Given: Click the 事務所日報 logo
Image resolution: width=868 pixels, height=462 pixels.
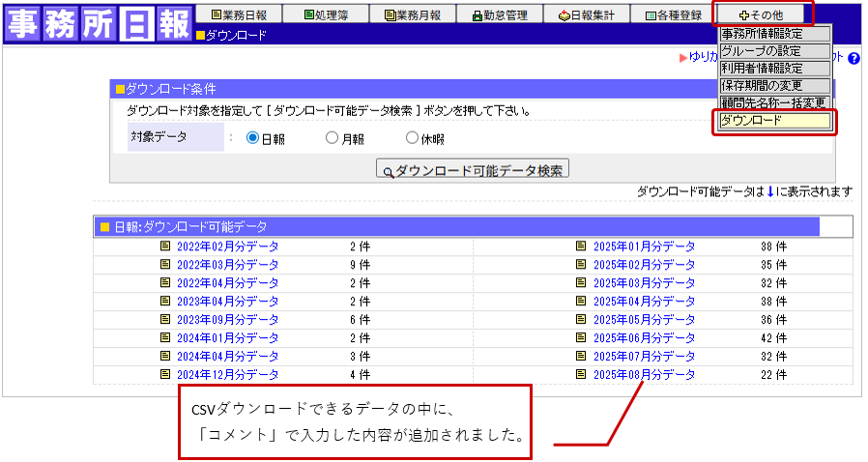Looking at the screenshot, I should (99, 24).
